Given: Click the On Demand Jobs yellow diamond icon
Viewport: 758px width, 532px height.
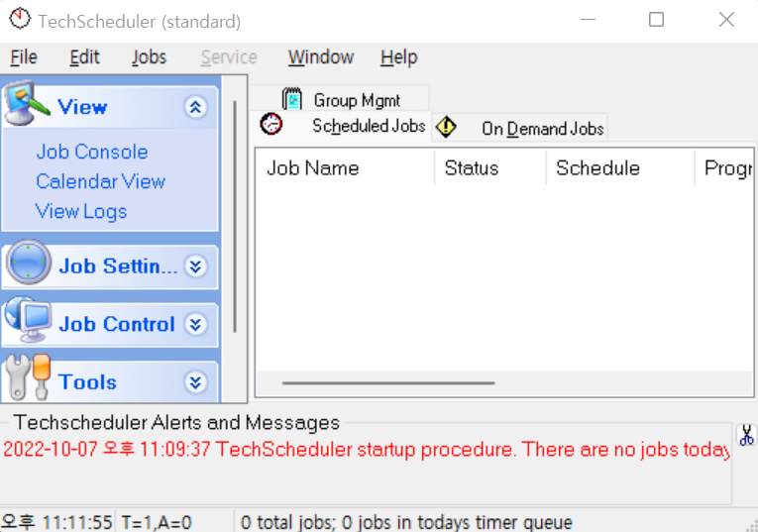Looking at the screenshot, I should point(445,127).
